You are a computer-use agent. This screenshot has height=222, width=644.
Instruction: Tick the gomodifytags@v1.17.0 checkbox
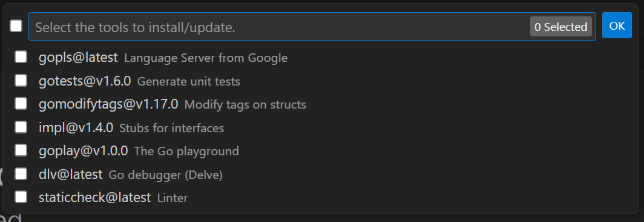pos(21,103)
